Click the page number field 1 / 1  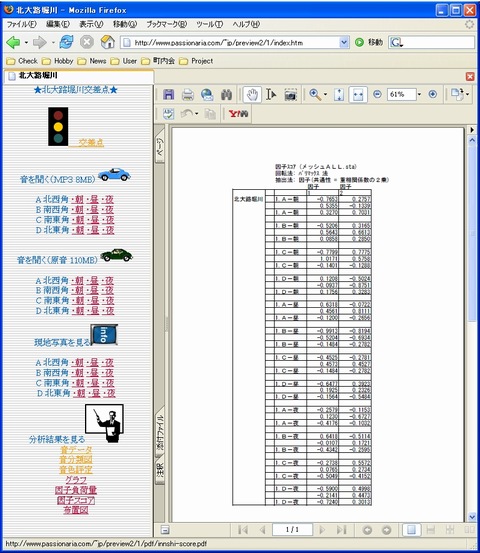point(292,529)
